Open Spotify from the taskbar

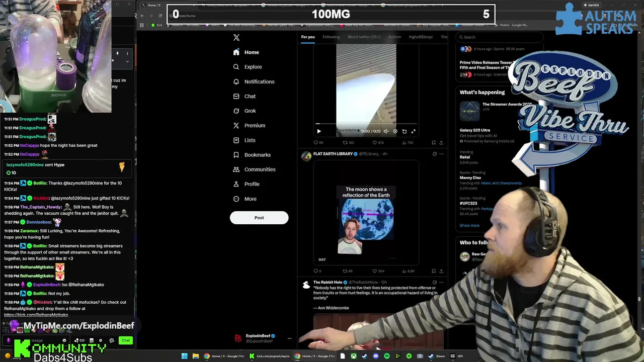click(x=386, y=356)
